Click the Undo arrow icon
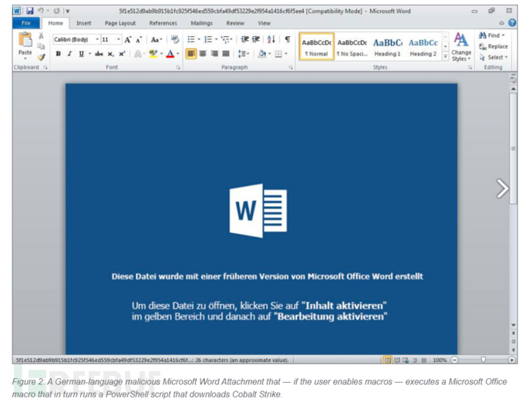Screen dimensions: 532x402 tap(41, 11)
